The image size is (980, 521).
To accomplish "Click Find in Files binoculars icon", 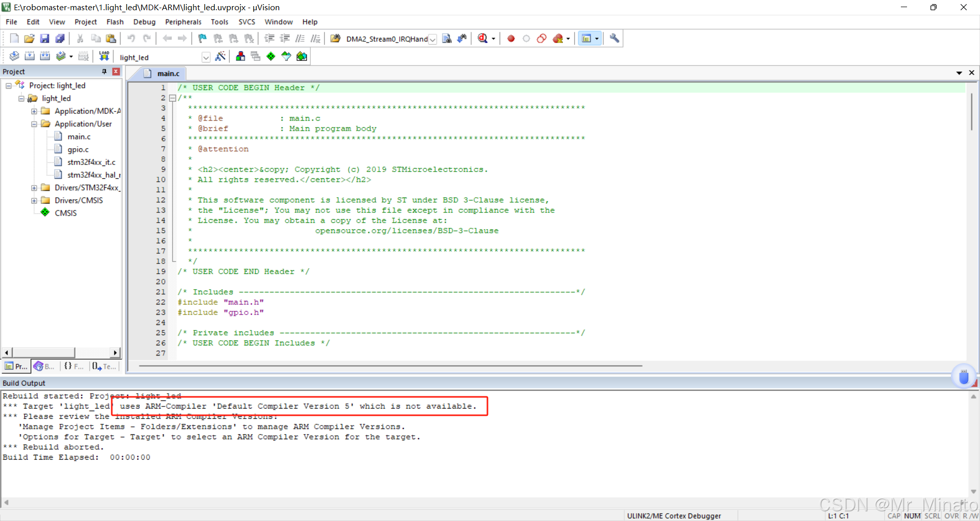I will (x=335, y=38).
